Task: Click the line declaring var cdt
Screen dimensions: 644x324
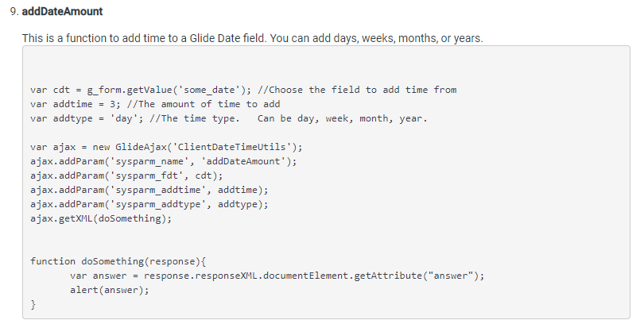Action: [243, 90]
